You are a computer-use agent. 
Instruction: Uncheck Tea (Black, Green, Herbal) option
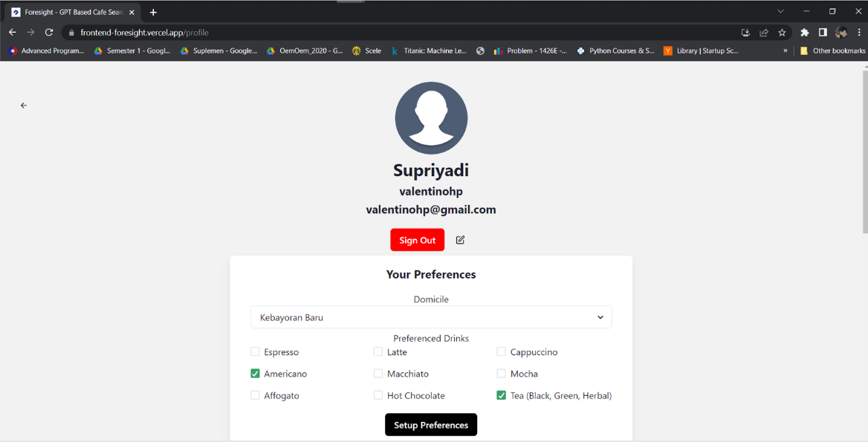pyautogui.click(x=502, y=396)
